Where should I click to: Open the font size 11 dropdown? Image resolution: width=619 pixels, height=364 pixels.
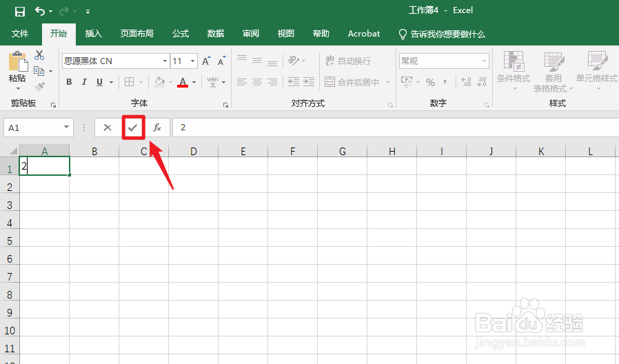point(192,61)
